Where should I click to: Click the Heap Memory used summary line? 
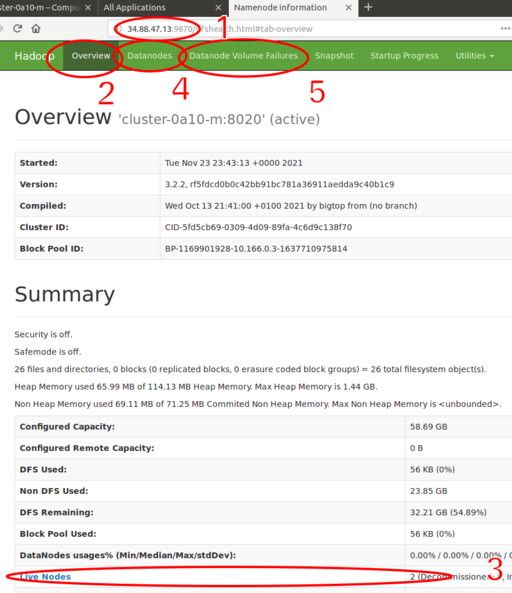click(x=196, y=387)
